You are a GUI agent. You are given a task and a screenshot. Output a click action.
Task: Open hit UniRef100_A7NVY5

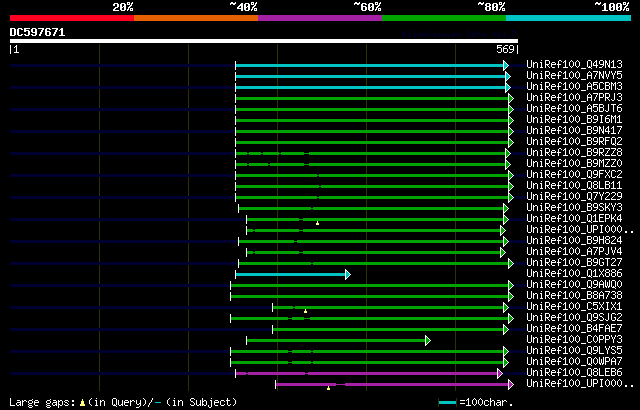click(574, 75)
